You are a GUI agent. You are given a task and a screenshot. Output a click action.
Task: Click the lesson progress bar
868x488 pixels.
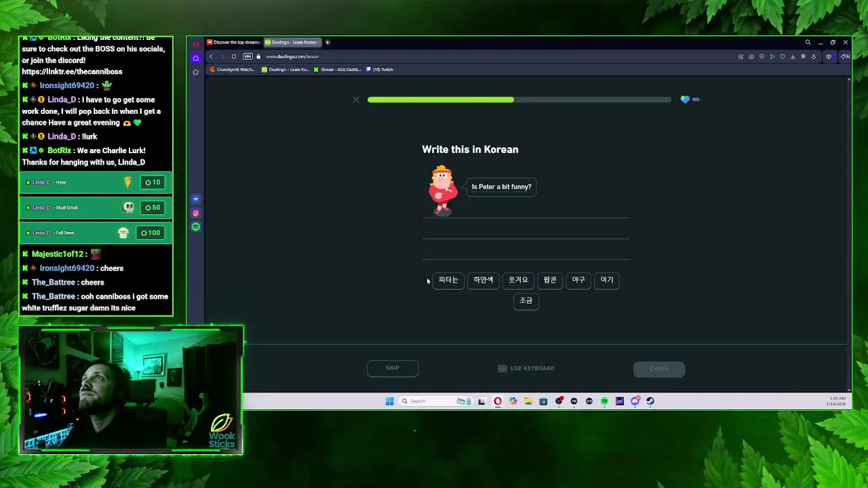[x=519, y=100]
